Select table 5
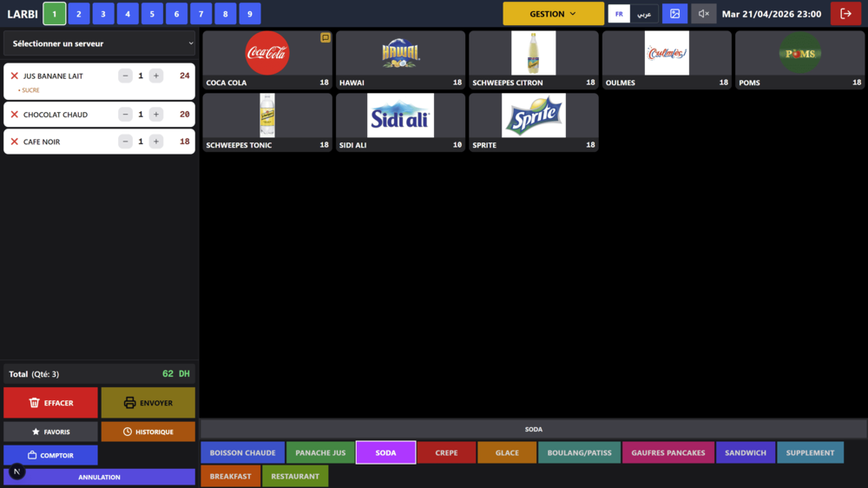 pos(152,14)
